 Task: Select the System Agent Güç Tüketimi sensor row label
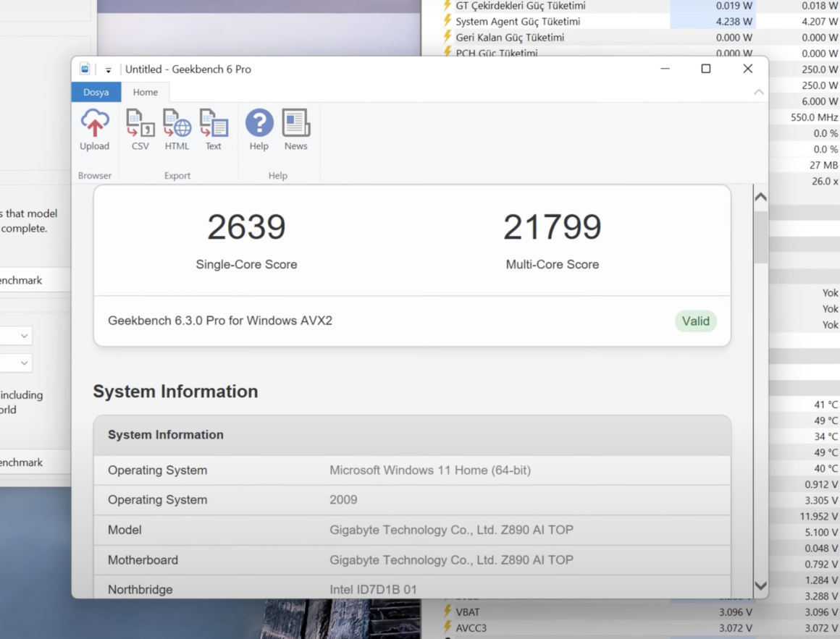518,22
